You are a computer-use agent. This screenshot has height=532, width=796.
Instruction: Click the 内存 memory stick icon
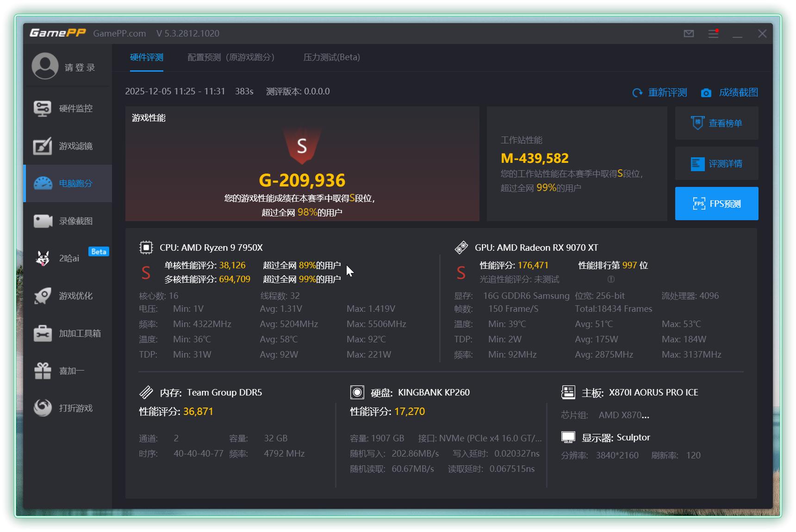click(x=146, y=392)
